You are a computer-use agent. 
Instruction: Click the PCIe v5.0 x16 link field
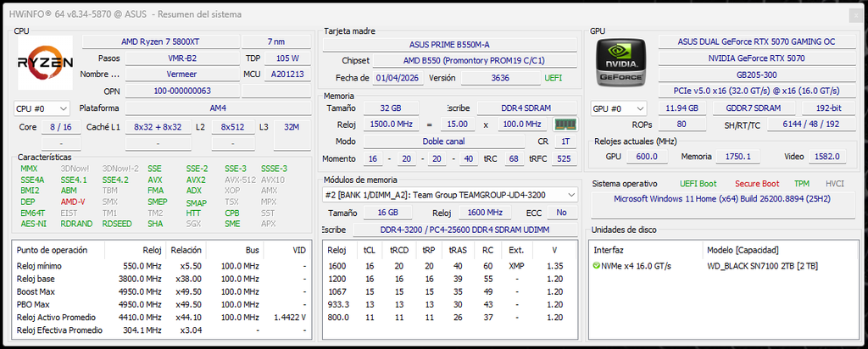[x=756, y=91]
